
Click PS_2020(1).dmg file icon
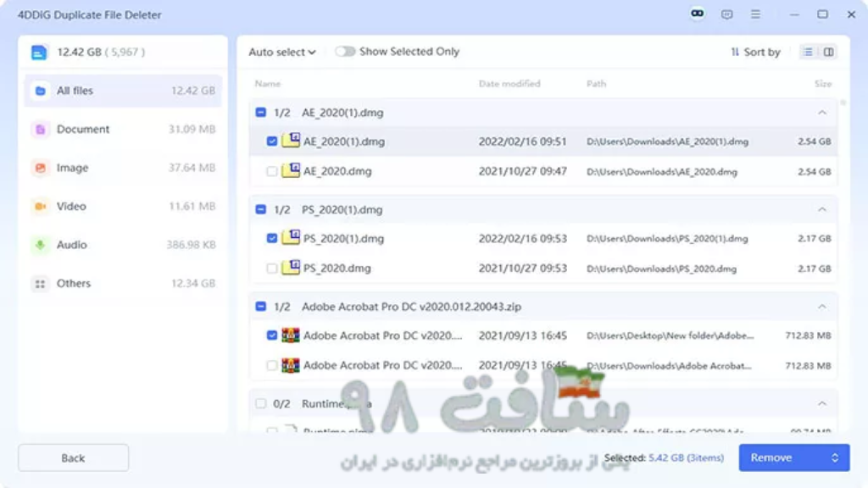291,237
